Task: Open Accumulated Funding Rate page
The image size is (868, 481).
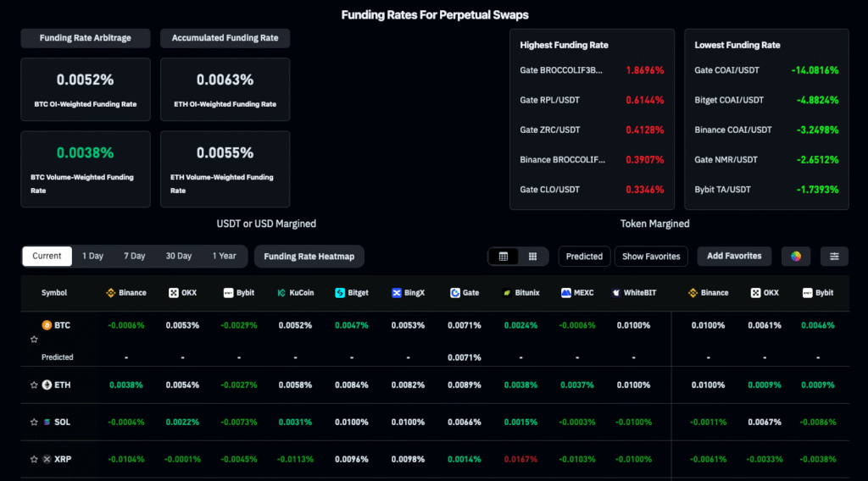Action: coord(225,38)
